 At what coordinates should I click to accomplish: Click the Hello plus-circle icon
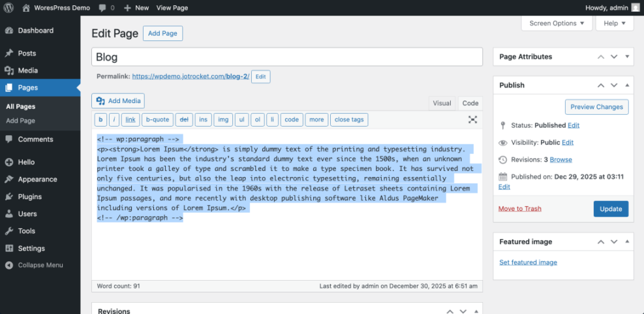[9, 163]
